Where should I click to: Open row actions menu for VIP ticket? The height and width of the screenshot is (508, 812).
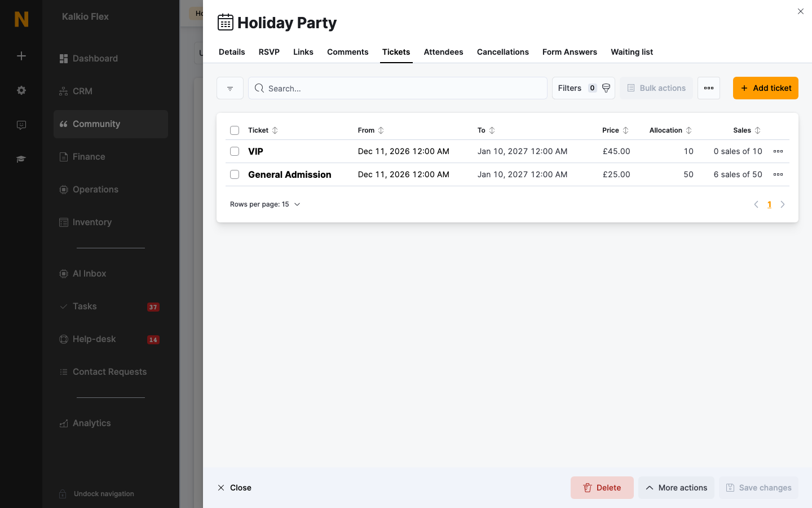point(778,151)
